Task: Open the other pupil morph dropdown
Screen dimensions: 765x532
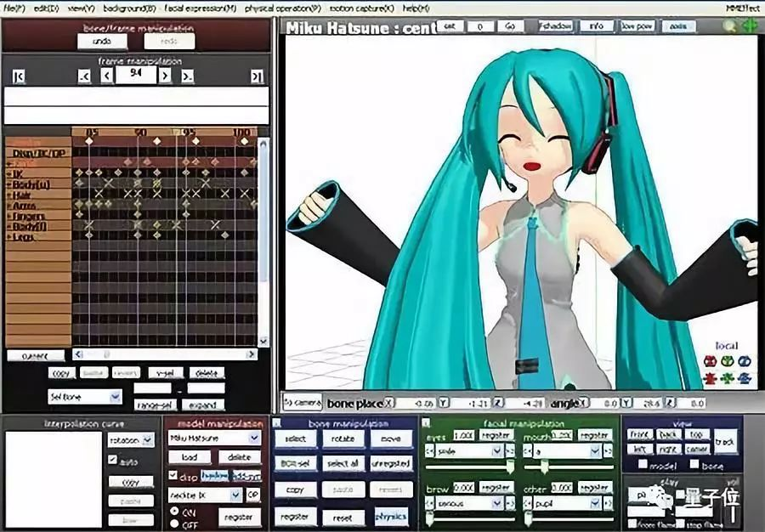Action: point(567,503)
